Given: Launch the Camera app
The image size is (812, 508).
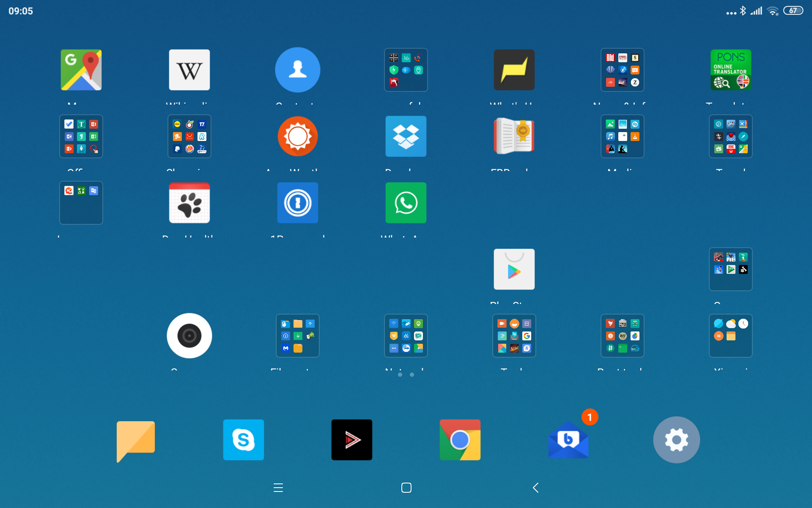Looking at the screenshot, I should [x=189, y=336].
